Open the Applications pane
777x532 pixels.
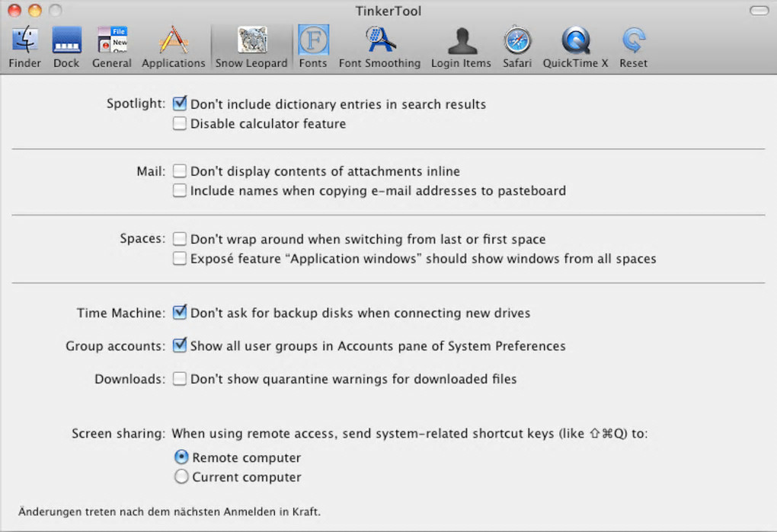point(173,47)
